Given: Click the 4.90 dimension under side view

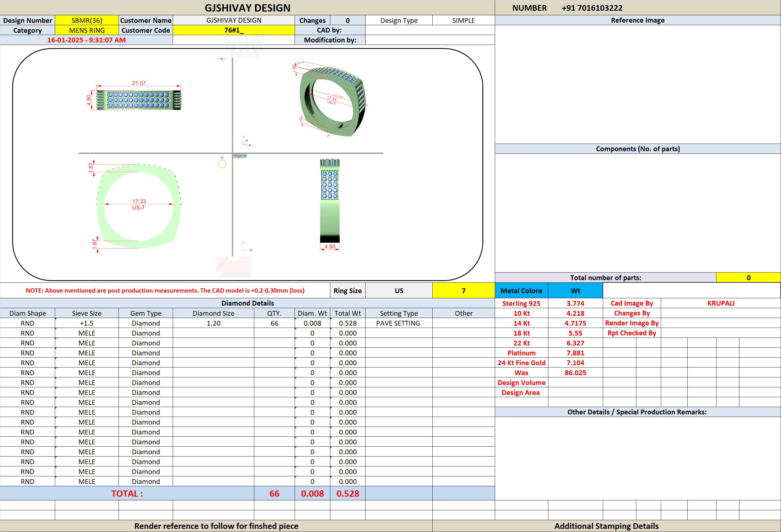Looking at the screenshot, I should pos(330,246).
